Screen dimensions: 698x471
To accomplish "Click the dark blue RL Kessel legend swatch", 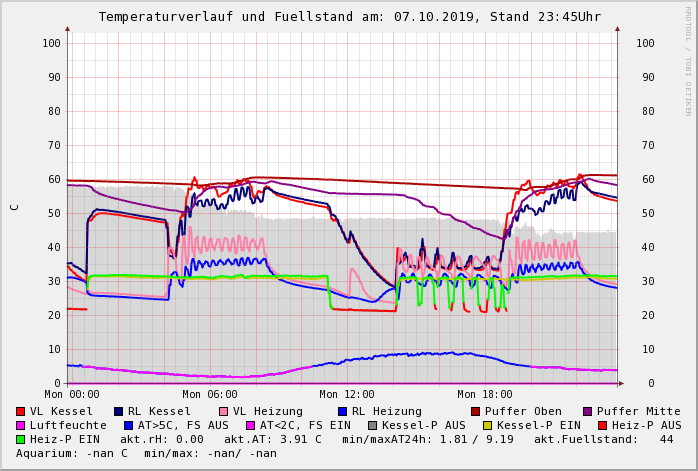I will pos(119,411).
